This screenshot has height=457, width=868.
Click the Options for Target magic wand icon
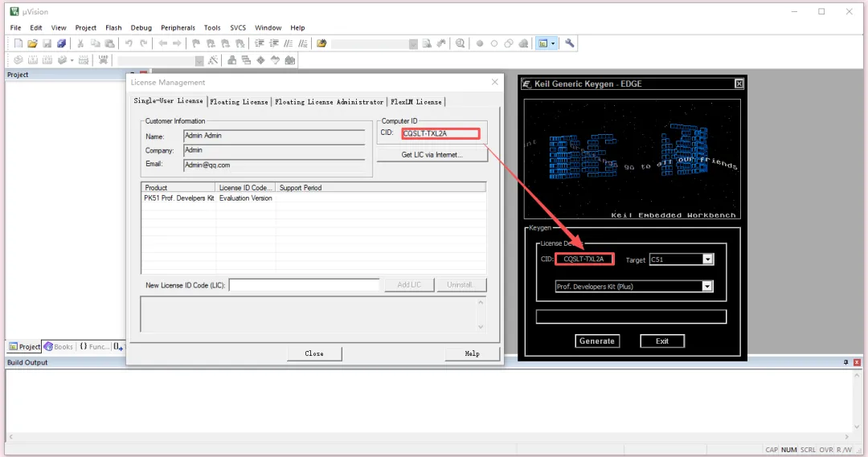213,59
